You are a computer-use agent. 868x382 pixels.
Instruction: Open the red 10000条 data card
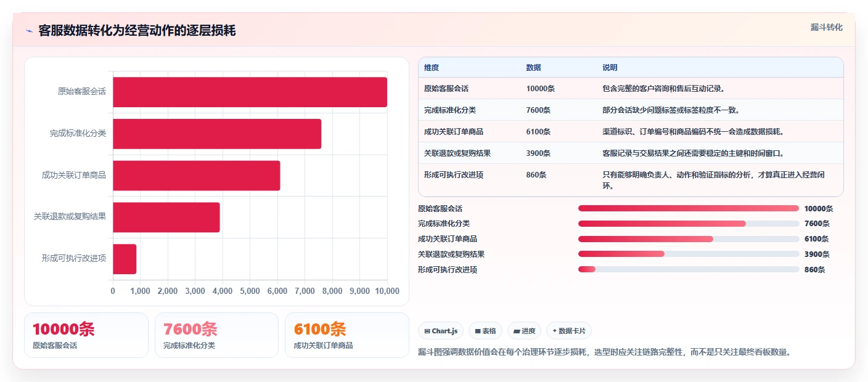86,335
